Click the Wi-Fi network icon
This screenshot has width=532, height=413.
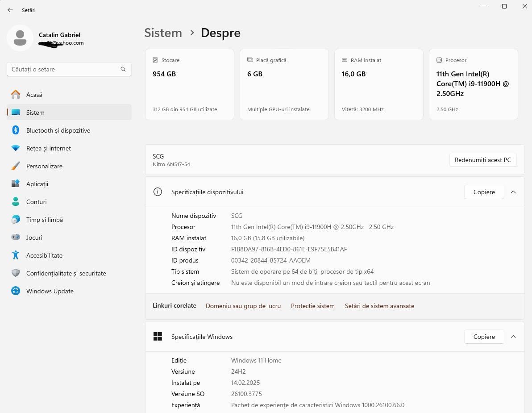(x=16, y=148)
